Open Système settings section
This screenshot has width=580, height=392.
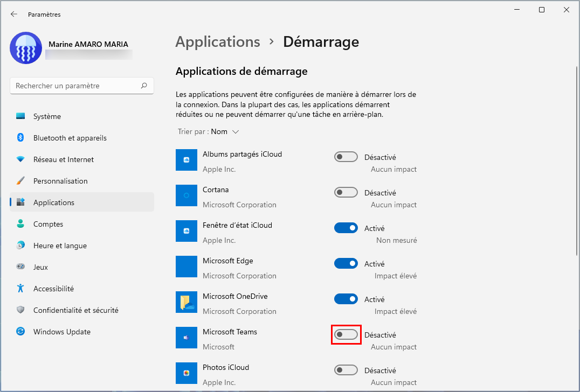pyautogui.click(x=82, y=116)
